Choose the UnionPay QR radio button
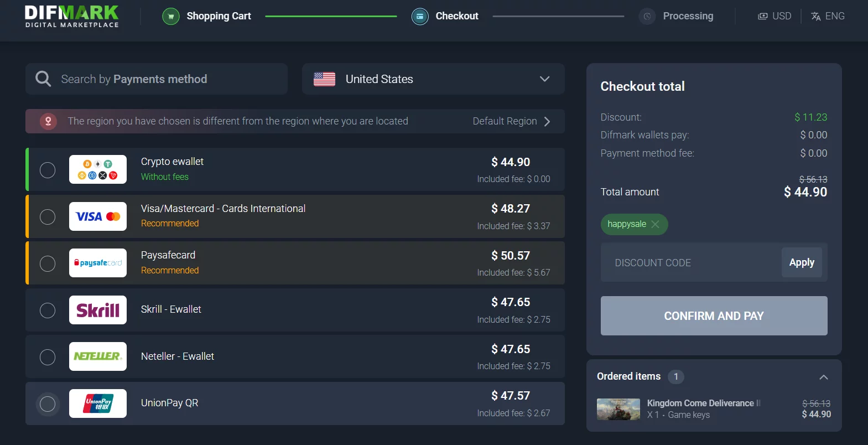This screenshot has width=868, height=445. (x=48, y=404)
